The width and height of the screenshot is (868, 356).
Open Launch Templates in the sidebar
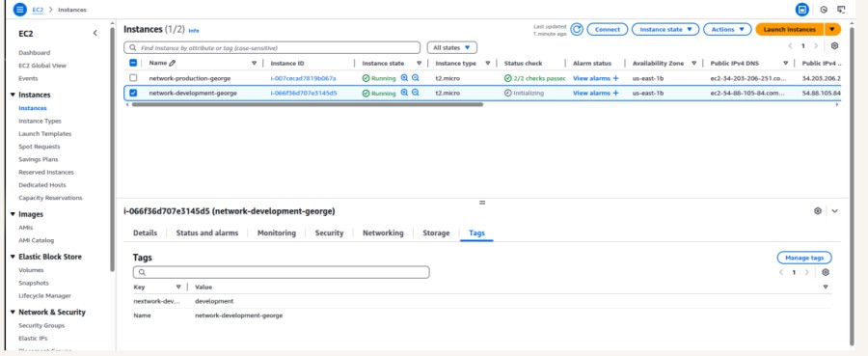point(44,133)
